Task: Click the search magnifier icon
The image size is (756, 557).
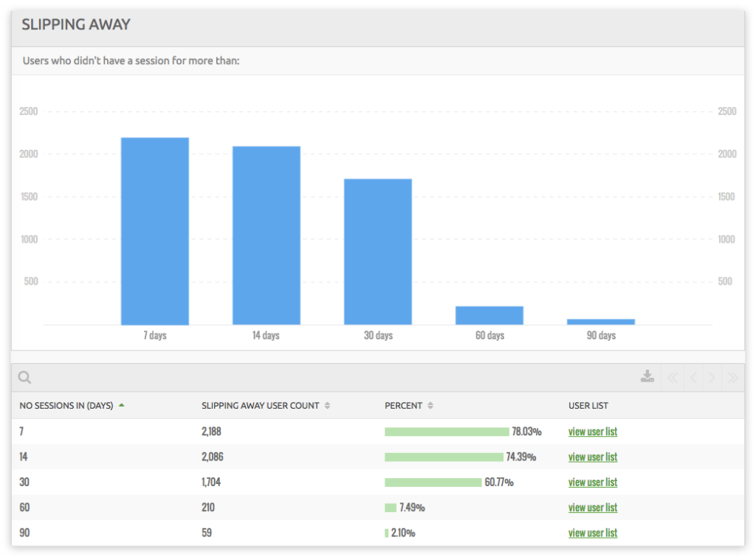Action: (24, 377)
